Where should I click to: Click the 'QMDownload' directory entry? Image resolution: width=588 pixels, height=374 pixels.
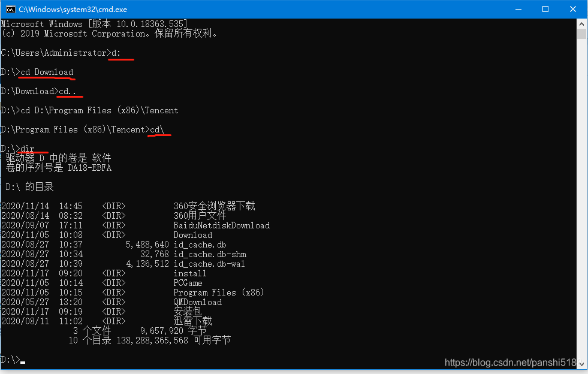click(x=198, y=302)
